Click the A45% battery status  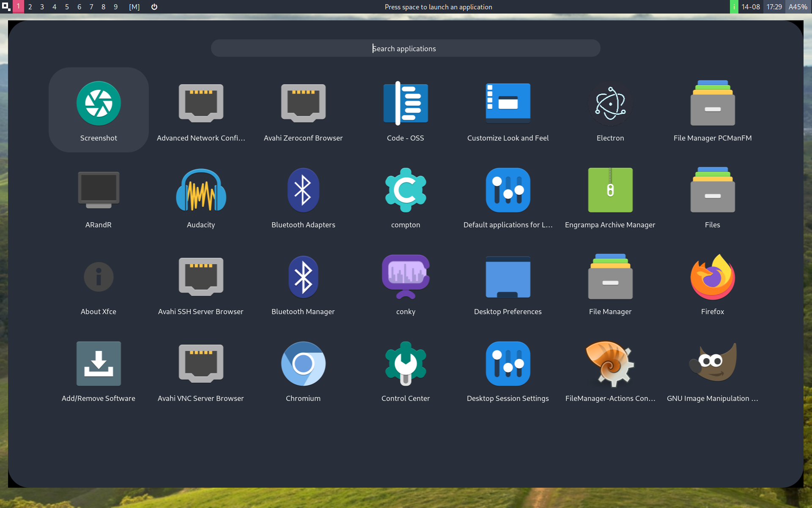(x=798, y=7)
